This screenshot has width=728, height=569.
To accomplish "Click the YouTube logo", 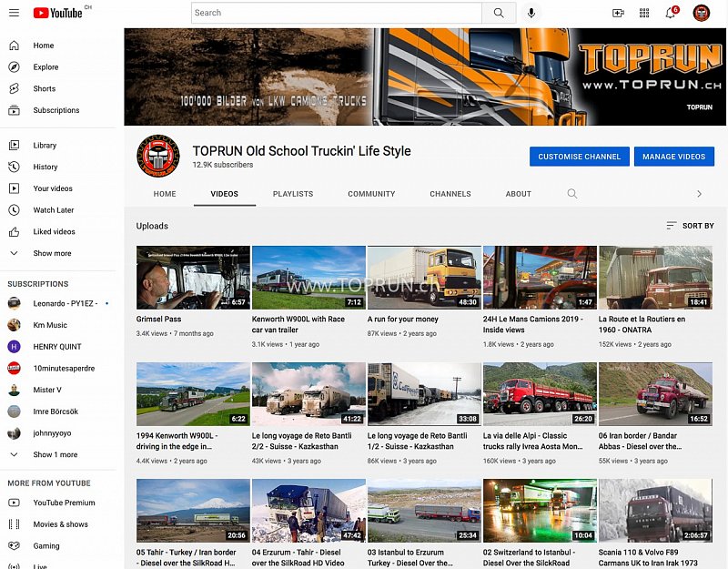I will coord(58,13).
